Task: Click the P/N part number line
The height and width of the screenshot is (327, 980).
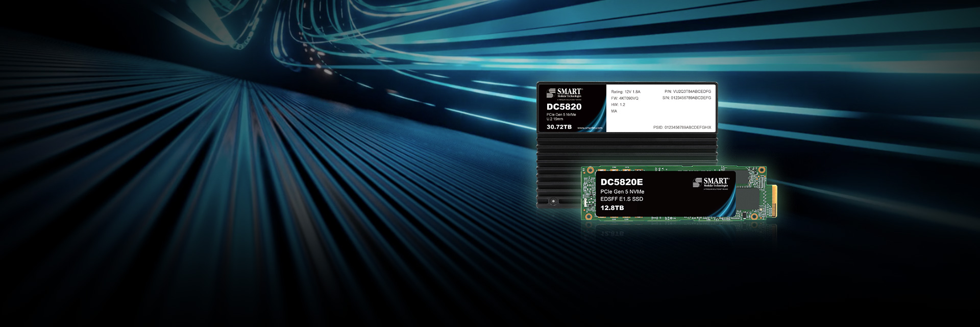Action: coord(688,91)
